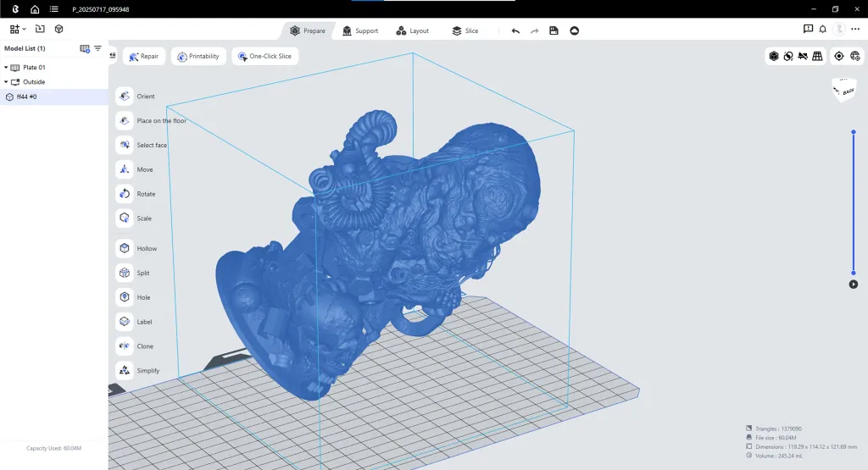Toggle the build plate grid display
Screen dimensions: 868x470
pos(817,56)
